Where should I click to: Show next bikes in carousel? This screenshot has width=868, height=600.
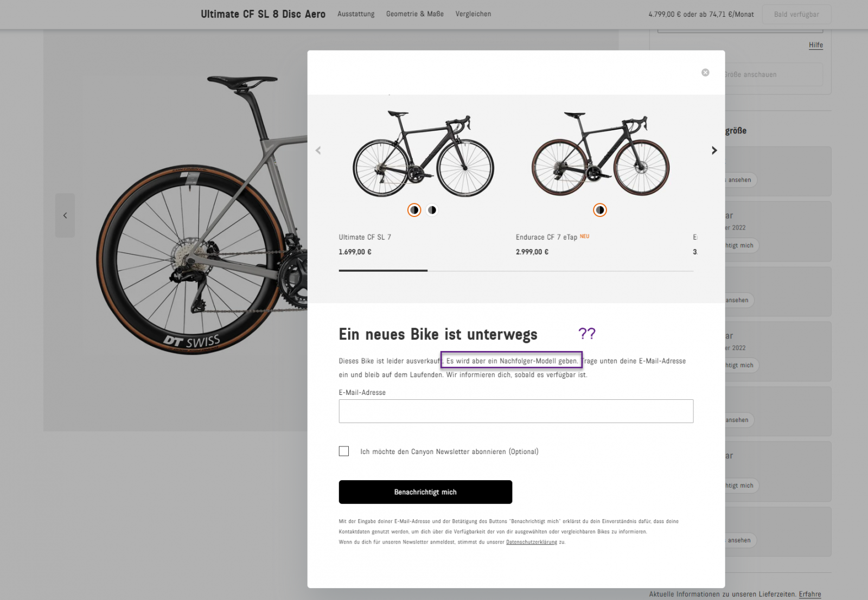pos(714,150)
